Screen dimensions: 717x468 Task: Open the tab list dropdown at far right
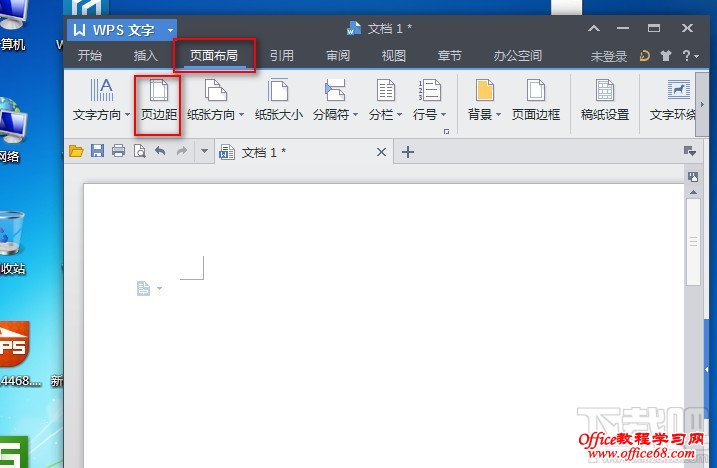[690, 151]
